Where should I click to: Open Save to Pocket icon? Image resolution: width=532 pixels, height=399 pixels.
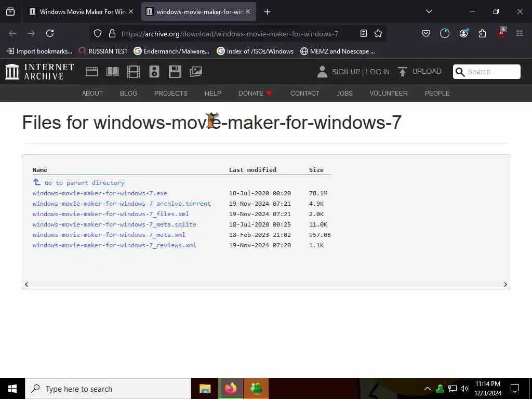pos(426,33)
